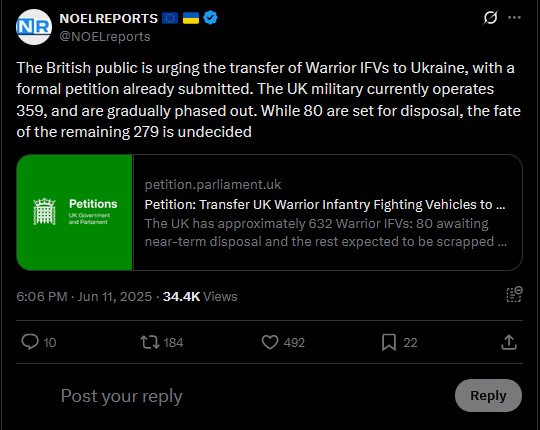Click the reply speech bubble icon
This screenshot has height=430, width=540.
coord(30,342)
